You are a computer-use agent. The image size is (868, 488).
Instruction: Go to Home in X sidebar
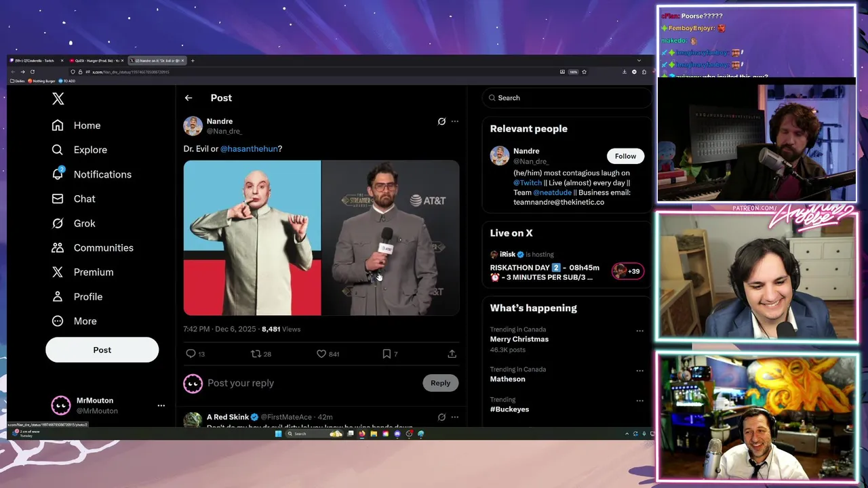[77, 125]
